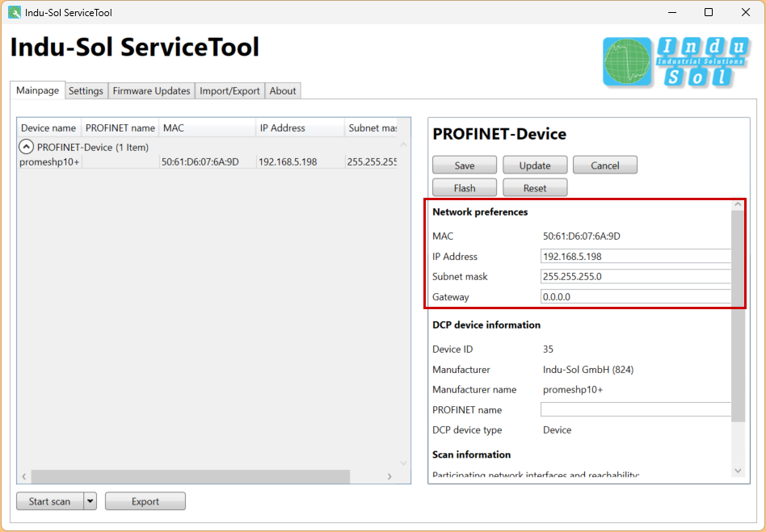Click the Save button
766x532 pixels.
[x=465, y=165]
